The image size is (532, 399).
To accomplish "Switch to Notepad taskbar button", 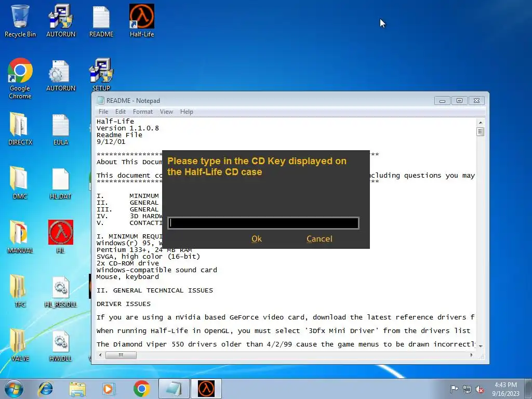I will pos(174,389).
